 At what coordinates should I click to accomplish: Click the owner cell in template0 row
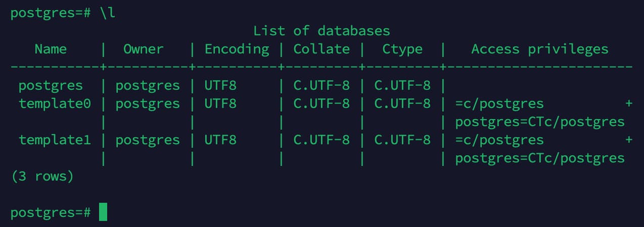148,104
